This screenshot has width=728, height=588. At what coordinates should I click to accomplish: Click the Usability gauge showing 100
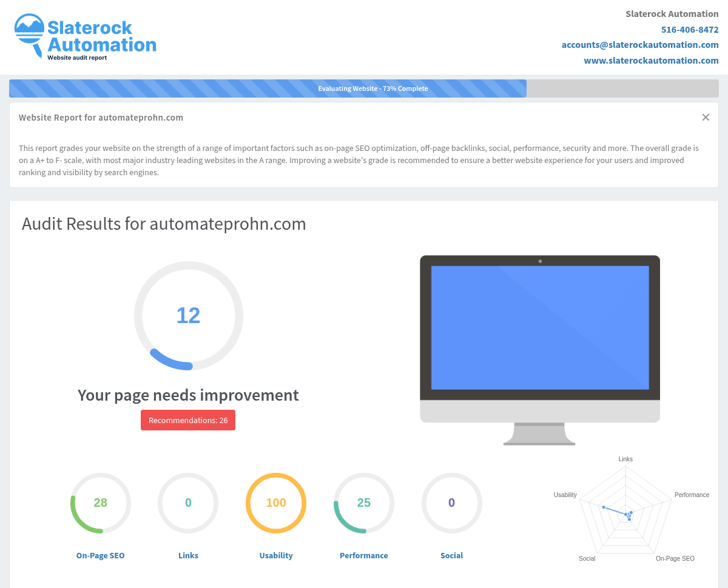coord(276,503)
